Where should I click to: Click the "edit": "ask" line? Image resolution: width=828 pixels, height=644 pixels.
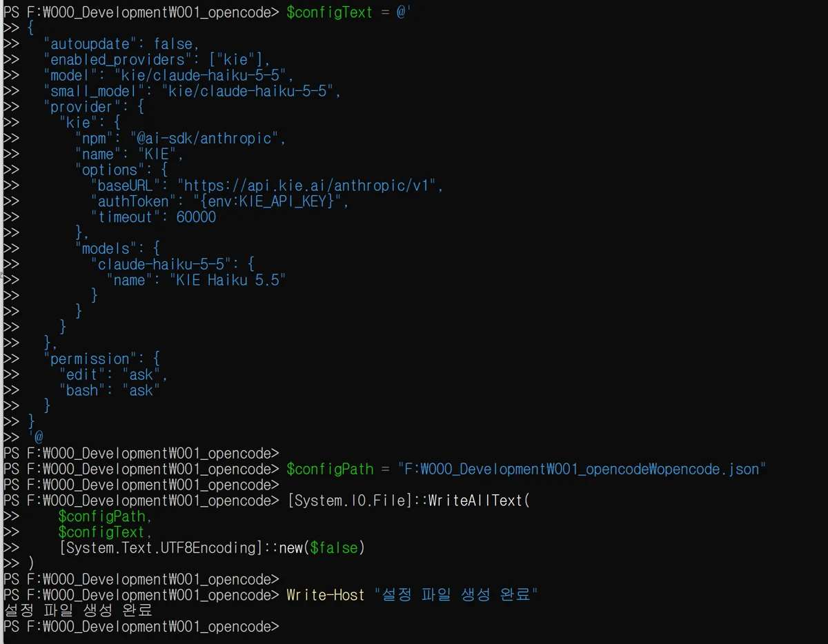(114, 374)
